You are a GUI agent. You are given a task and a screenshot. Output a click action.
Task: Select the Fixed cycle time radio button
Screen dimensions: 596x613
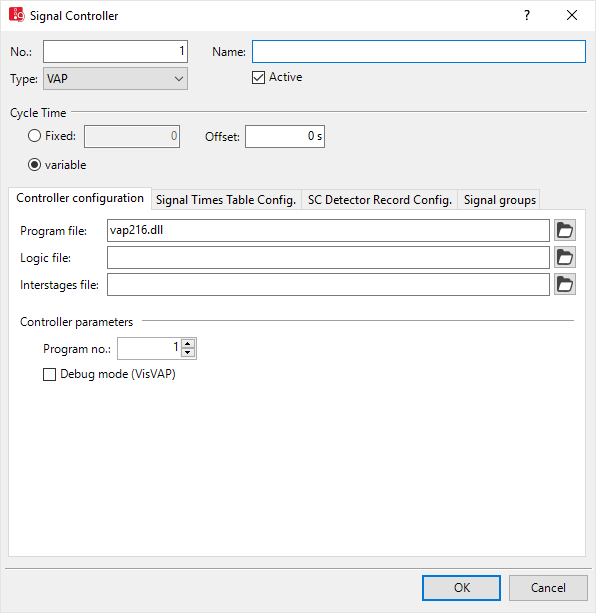tap(34, 136)
